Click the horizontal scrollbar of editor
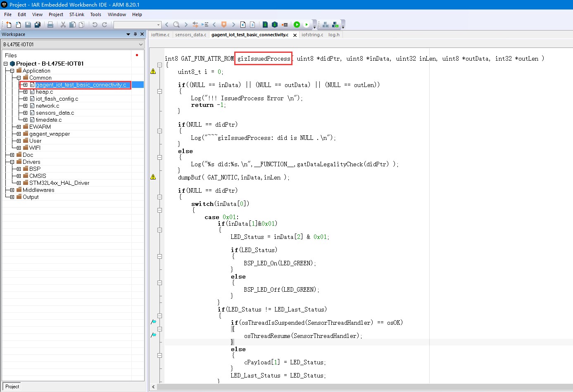Viewport: 573px width, 392px height. [x=364, y=387]
